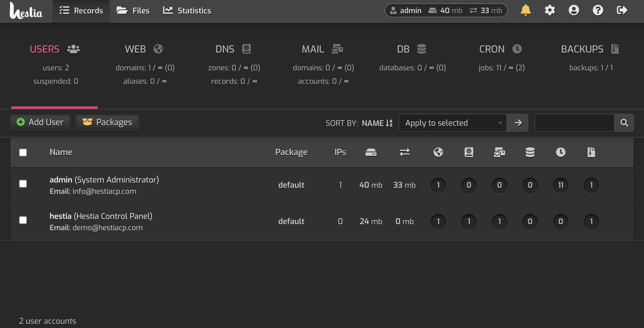This screenshot has width=644, height=328.
Task: Open the Statistics menu
Action: (187, 11)
